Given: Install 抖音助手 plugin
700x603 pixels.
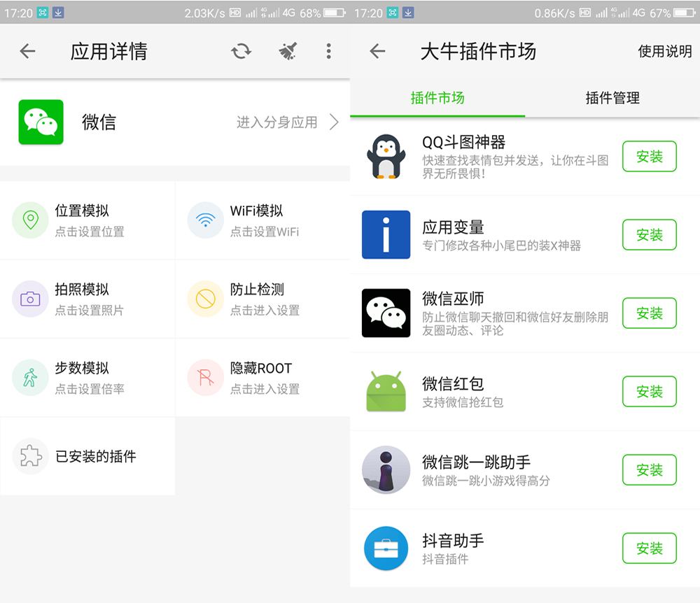Looking at the screenshot, I should coord(650,548).
